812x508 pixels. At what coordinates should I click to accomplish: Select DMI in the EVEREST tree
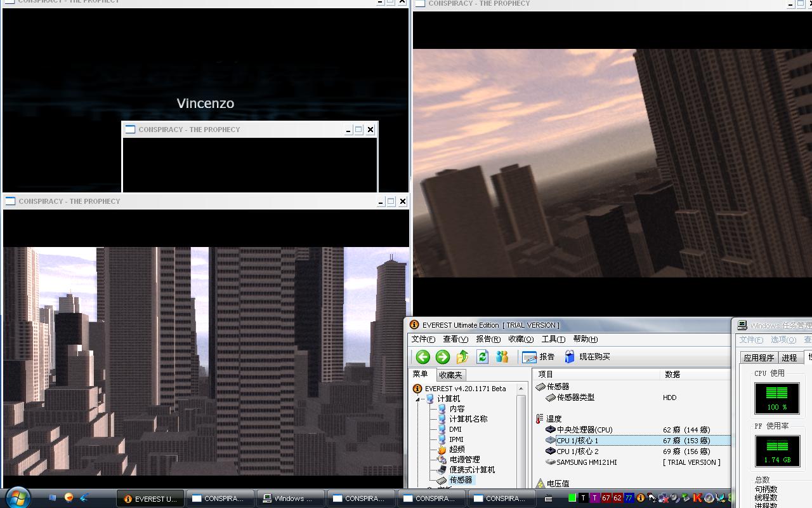point(455,429)
